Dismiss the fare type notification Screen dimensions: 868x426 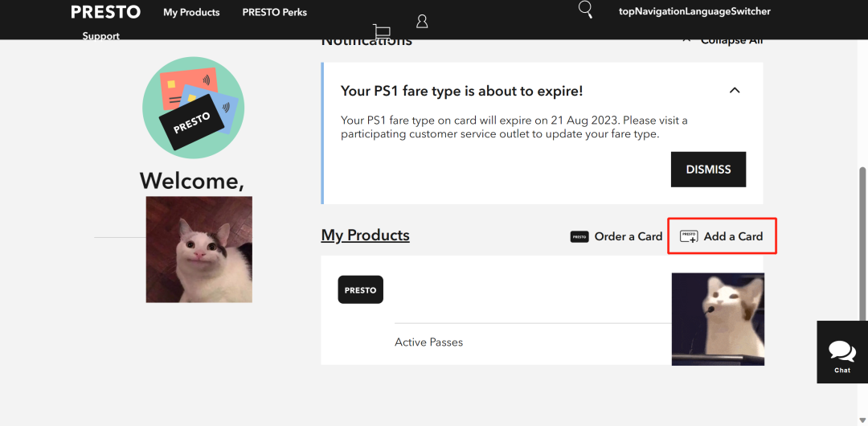tap(708, 170)
